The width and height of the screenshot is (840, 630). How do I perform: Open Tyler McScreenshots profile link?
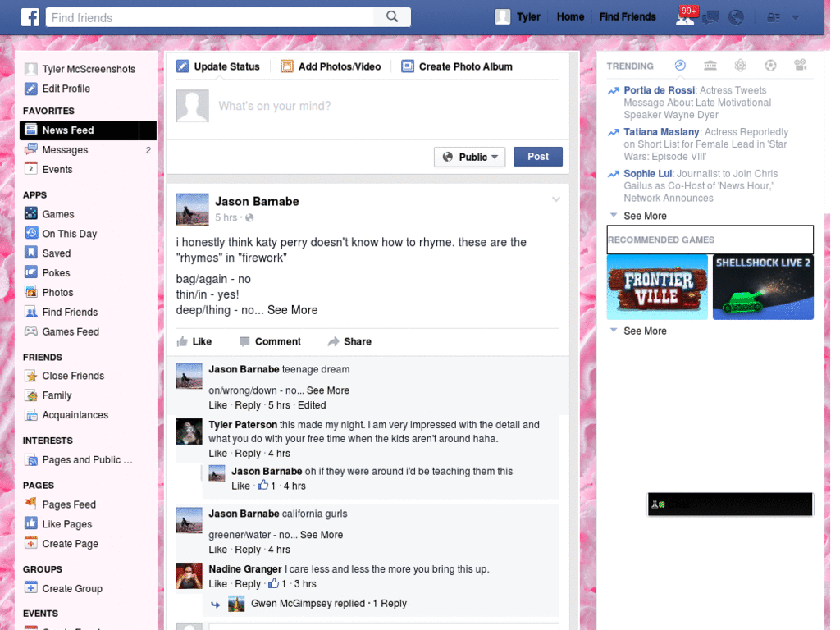[89, 69]
